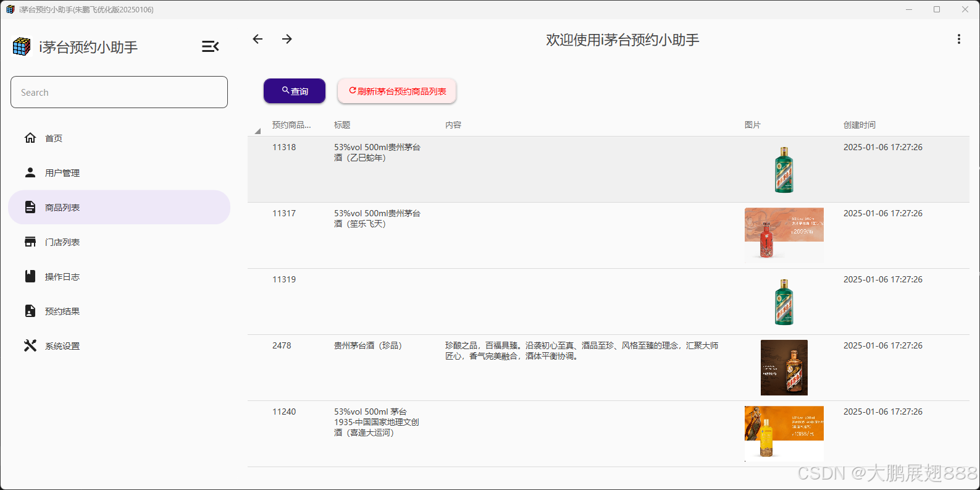Open red bottle image in row 11317
The image size is (980, 490).
click(x=784, y=235)
